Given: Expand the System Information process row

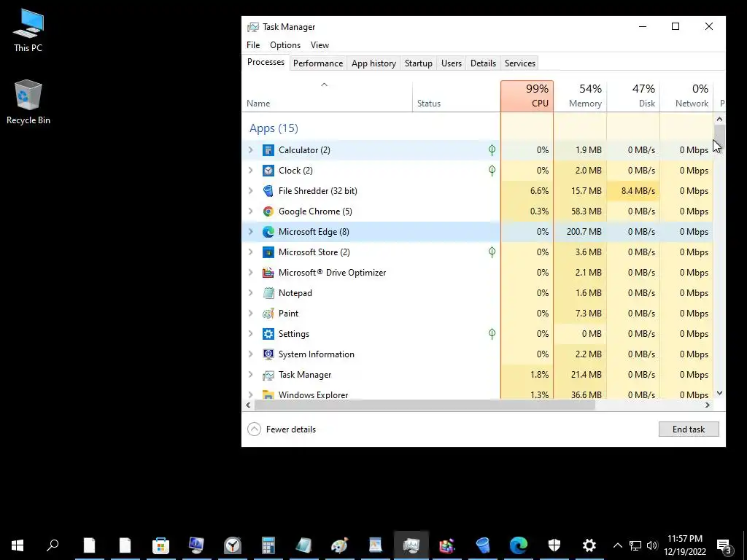Looking at the screenshot, I should tap(251, 354).
